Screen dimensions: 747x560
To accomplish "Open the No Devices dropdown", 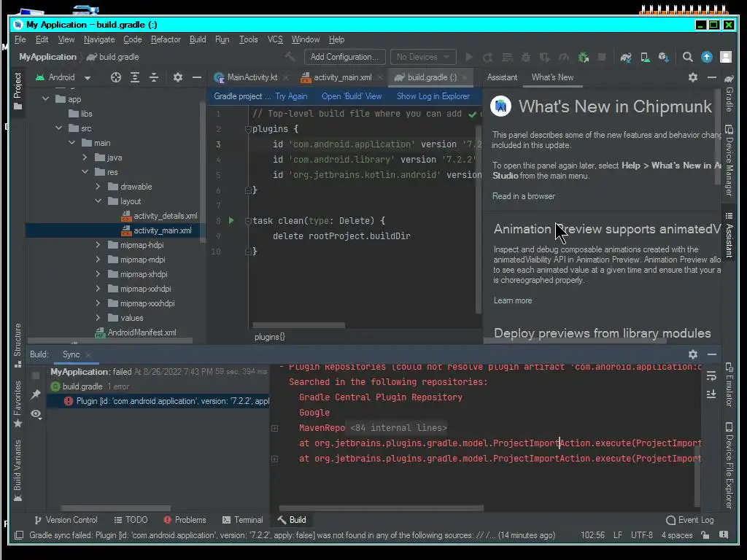I will point(423,57).
